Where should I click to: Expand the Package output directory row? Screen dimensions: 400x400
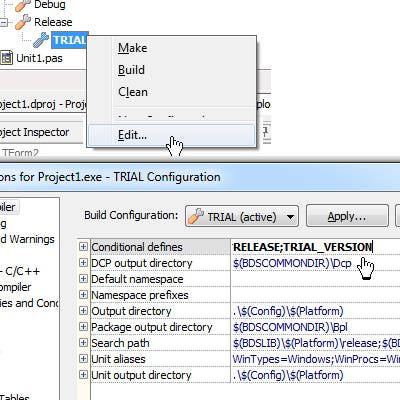tap(83, 327)
